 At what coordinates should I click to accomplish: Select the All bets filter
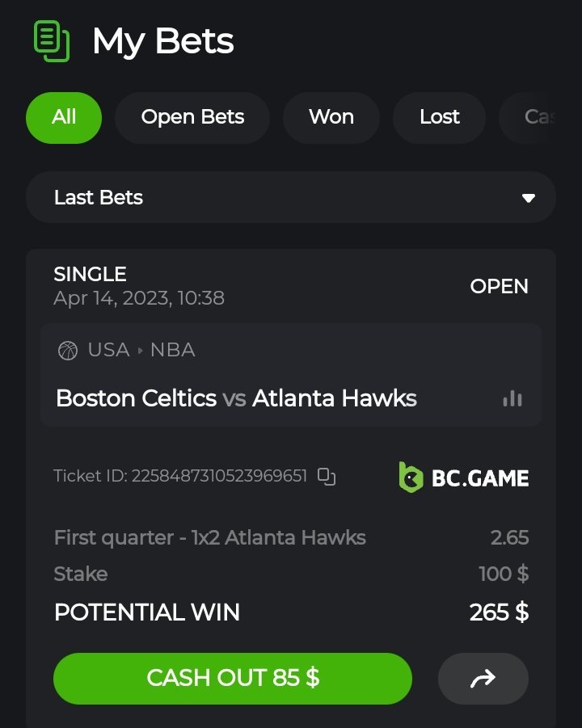64,117
